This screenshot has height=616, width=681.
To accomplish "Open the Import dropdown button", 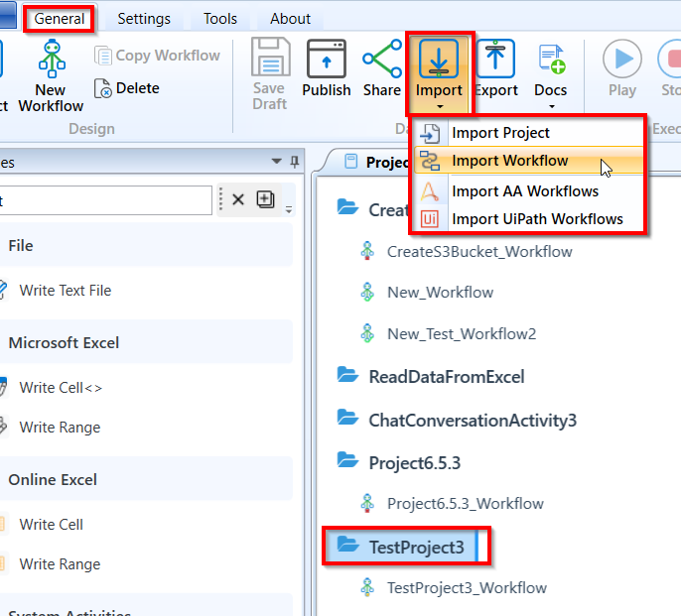I will tap(439, 73).
